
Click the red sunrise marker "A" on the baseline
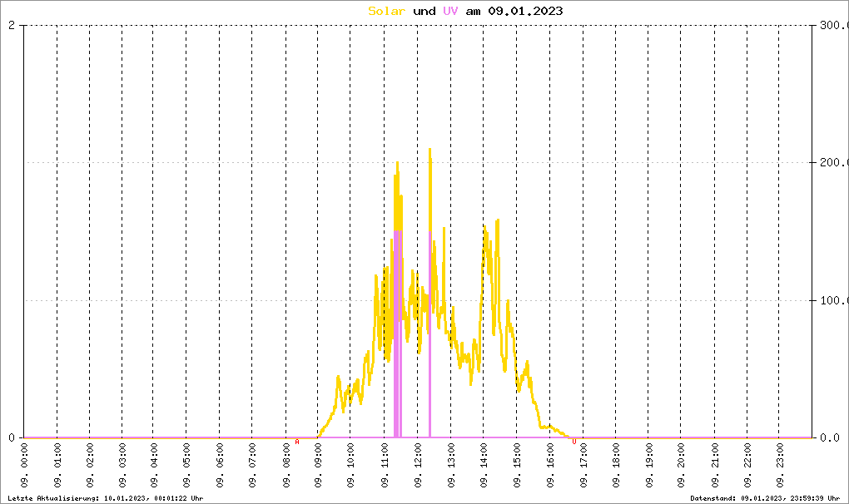[297, 442]
